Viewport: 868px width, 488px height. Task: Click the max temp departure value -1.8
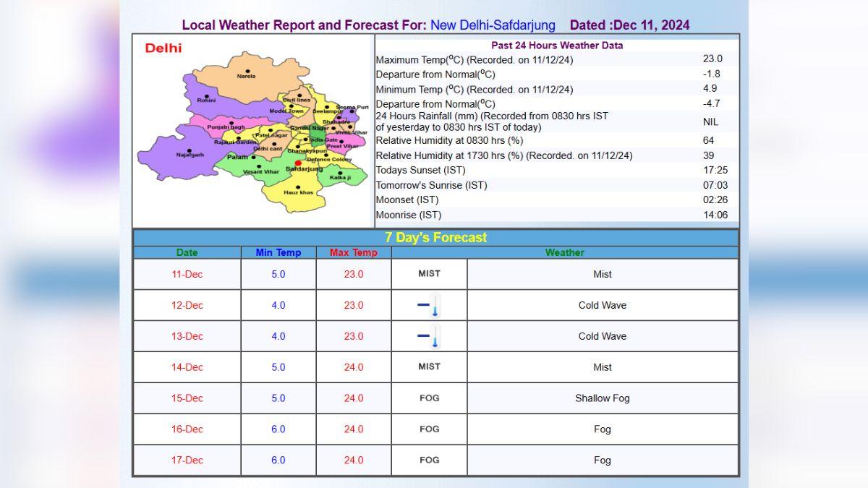coord(711,74)
